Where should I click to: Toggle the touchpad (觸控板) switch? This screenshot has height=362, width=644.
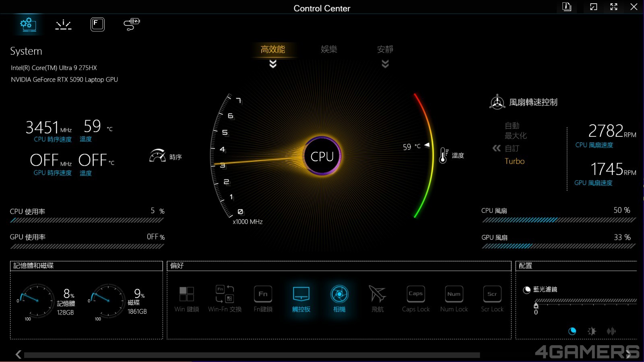[x=301, y=295]
